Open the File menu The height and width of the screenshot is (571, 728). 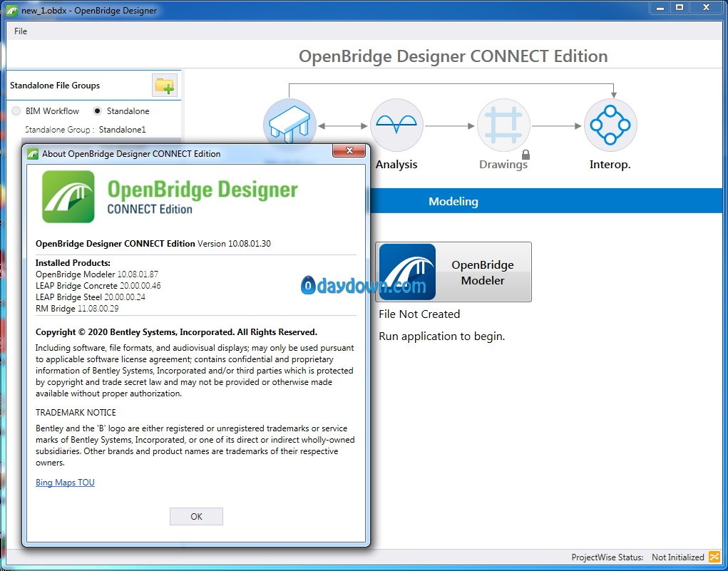[21, 31]
